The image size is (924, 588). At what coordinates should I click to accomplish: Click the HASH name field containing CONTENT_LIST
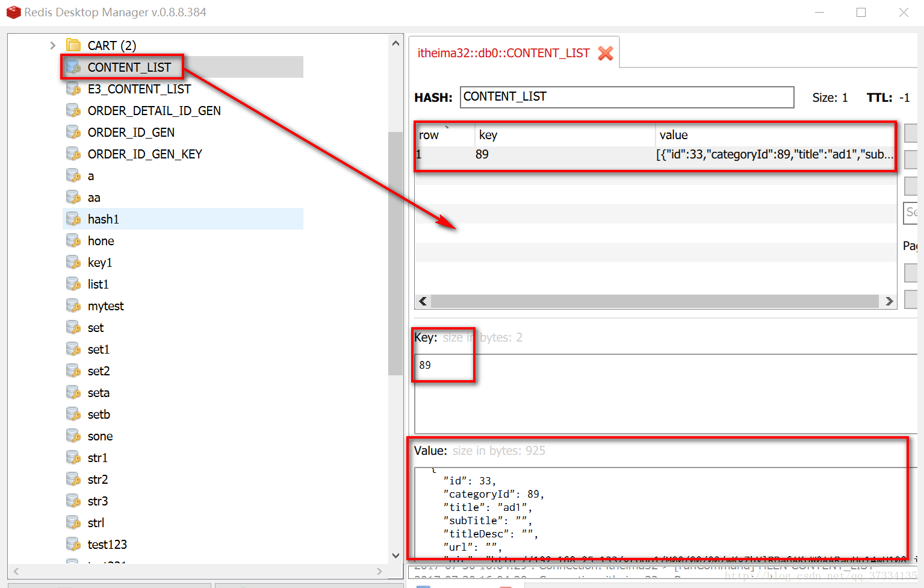pyautogui.click(x=627, y=97)
